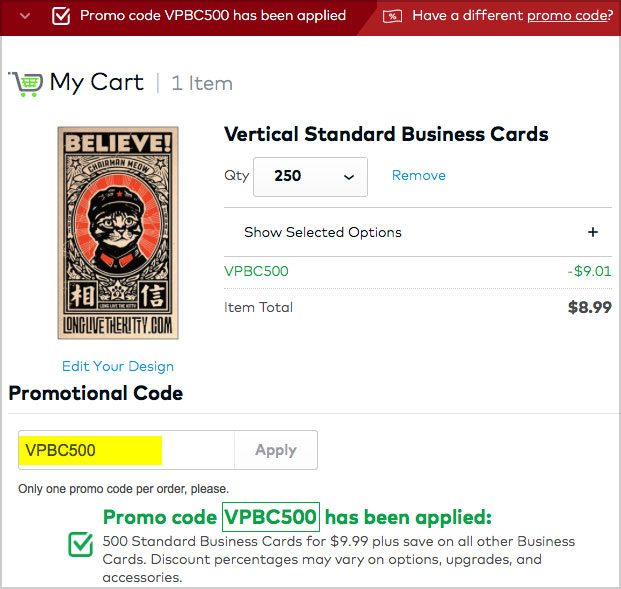Open the Edit Your Design link
Image resolution: width=621 pixels, height=589 pixels.
click(x=118, y=366)
